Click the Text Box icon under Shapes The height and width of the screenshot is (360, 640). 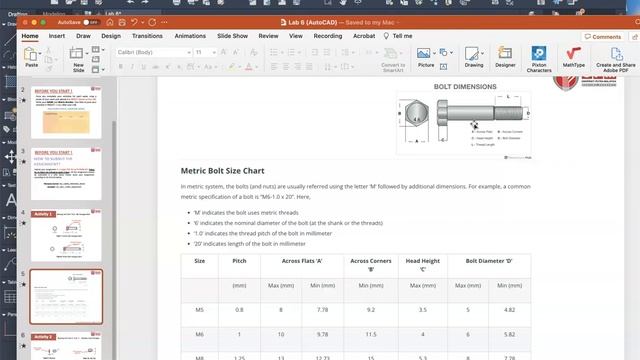(x=444, y=67)
